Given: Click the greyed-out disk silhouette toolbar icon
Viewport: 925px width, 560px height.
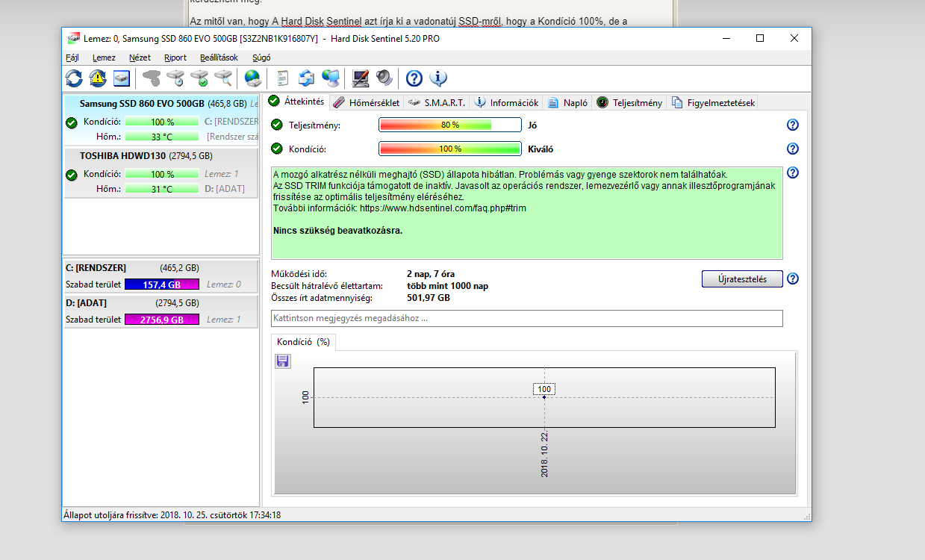Looking at the screenshot, I should (152, 78).
